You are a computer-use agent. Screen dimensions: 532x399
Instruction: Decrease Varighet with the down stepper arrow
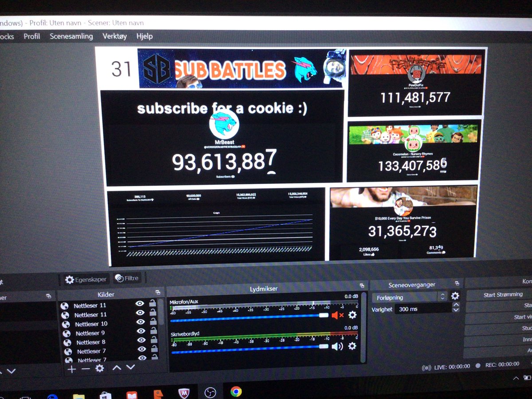click(x=456, y=311)
